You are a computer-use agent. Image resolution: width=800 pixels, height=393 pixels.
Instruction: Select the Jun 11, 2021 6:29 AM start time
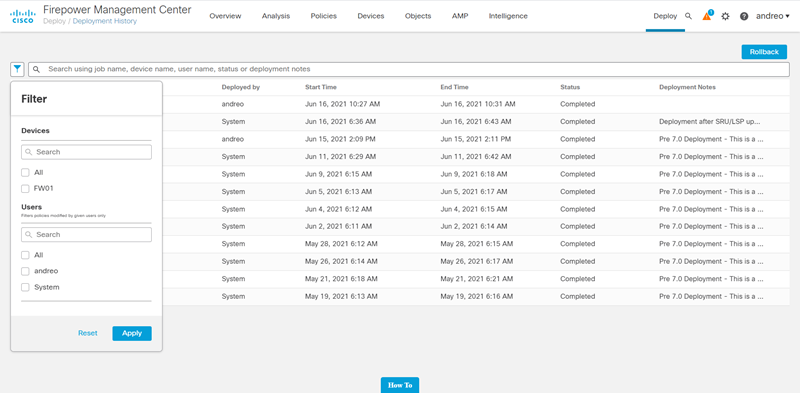pos(341,156)
